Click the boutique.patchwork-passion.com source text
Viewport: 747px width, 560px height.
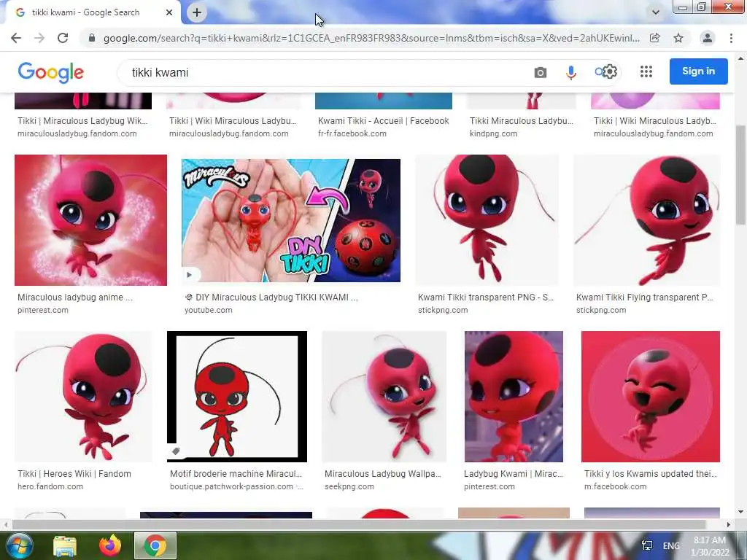231,486
